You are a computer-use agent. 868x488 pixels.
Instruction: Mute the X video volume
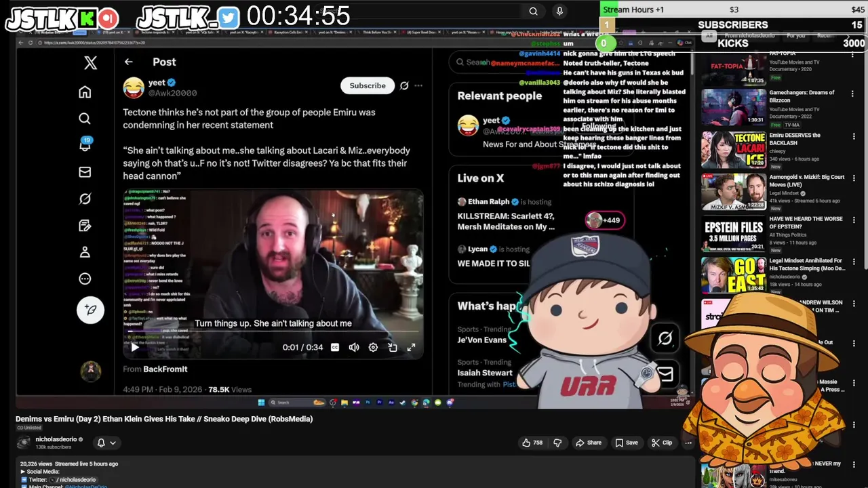click(354, 347)
